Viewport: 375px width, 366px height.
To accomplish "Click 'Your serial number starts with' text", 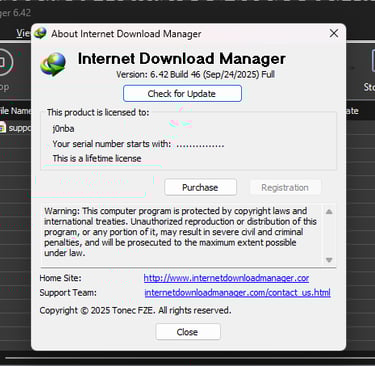I will pyautogui.click(x=112, y=144).
